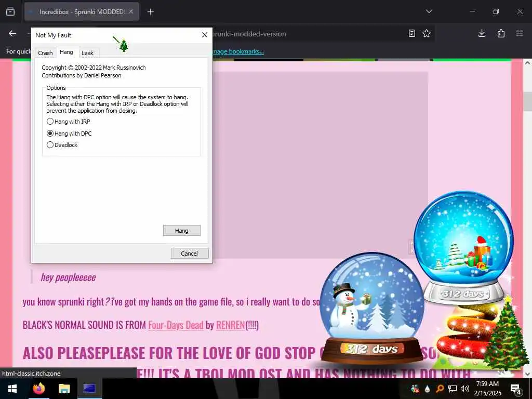Image resolution: width=532 pixels, height=399 pixels.
Task: Open File Explorer from the taskbar
Action: [x=64, y=389]
